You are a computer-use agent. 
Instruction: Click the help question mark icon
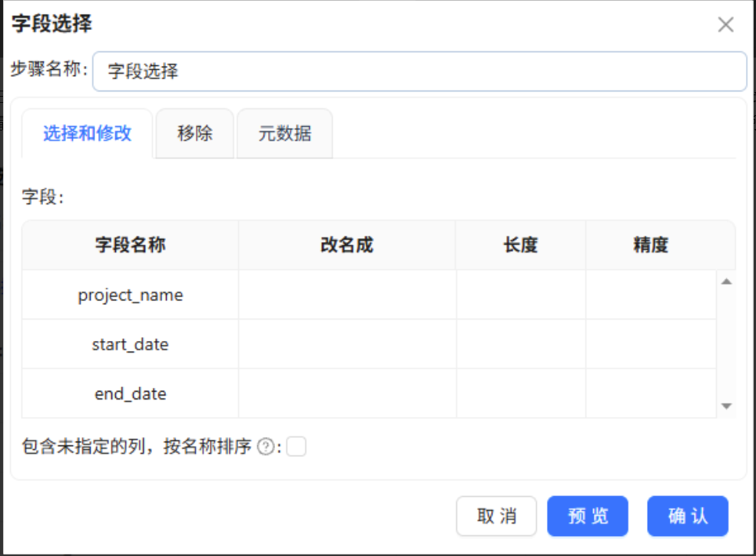click(x=266, y=447)
